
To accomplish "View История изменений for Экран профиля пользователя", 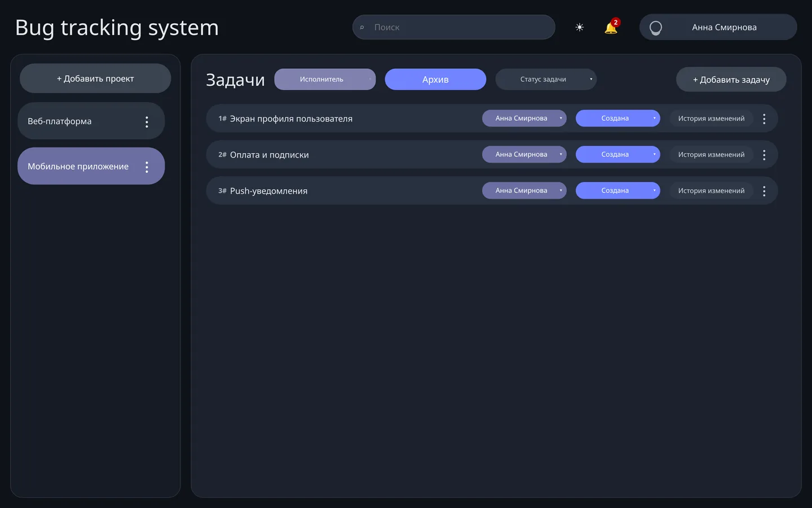I will pyautogui.click(x=711, y=119).
